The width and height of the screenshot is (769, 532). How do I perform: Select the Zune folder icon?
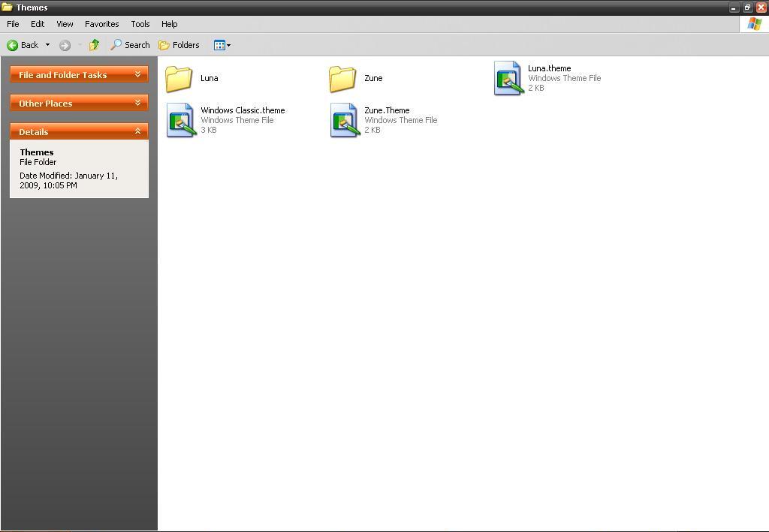pos(342,78)
